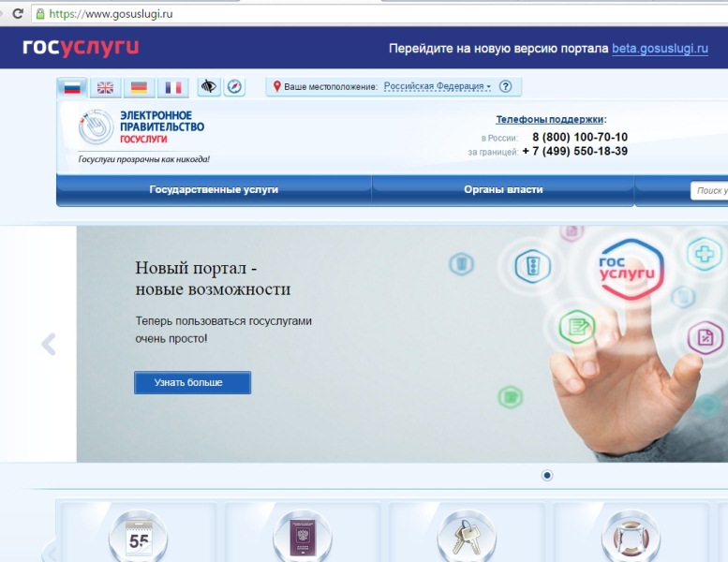The image size is (728, 562).
Task: Open the keys service icon
Action: (467, 538)
